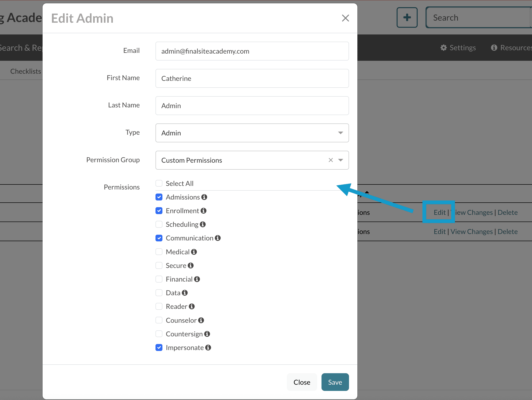The image size is (532, 400).
Task: Click the Impersonate info icon
Action: point(208,348)
